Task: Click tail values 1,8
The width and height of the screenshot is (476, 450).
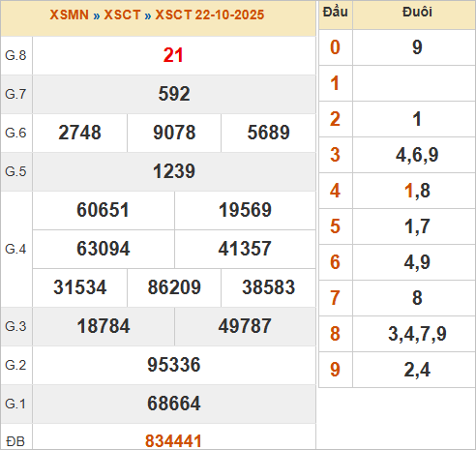Action: pyautogui.click(x=417, y=191)
